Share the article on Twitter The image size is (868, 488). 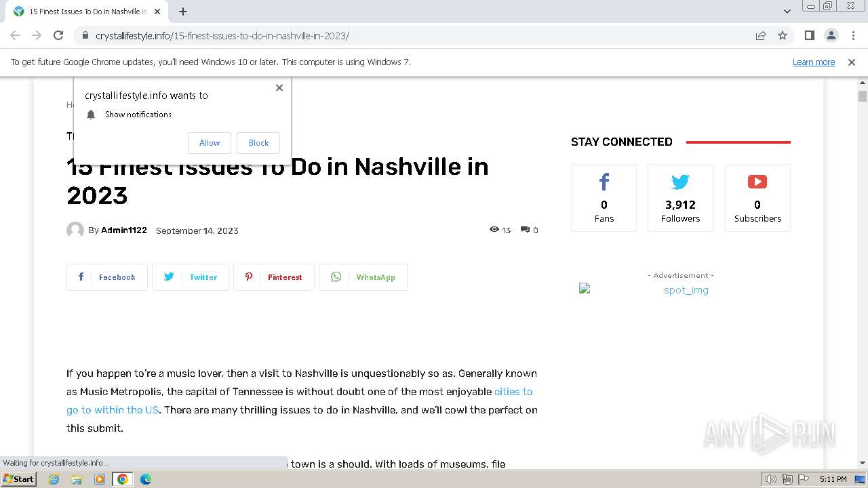click(x=191, y=277)
